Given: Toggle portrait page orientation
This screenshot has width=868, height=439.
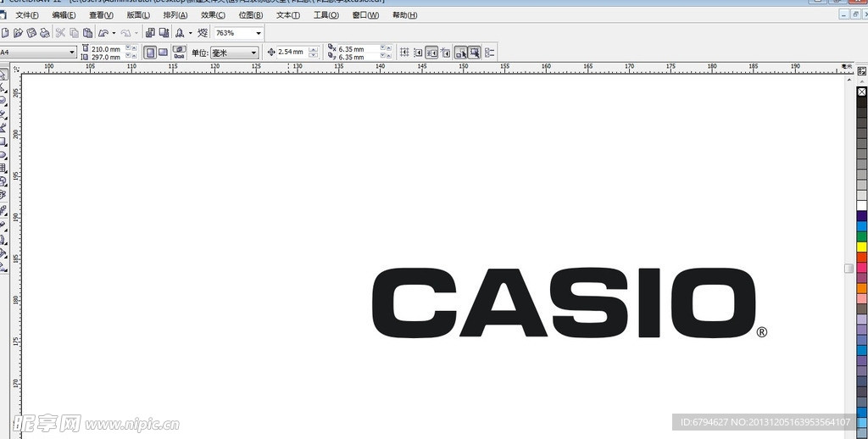Looking at the screenshot, I should pyautogui.click(x=150, y=53).
